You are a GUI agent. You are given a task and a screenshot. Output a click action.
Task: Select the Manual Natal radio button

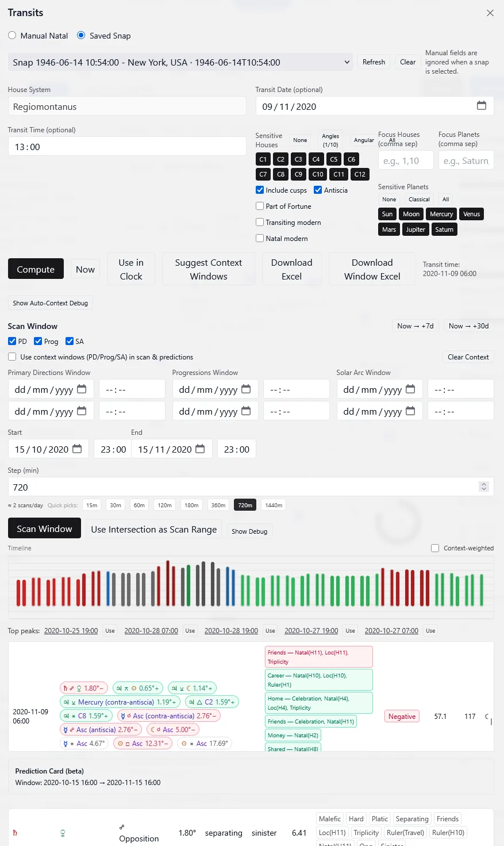(11, 35)
